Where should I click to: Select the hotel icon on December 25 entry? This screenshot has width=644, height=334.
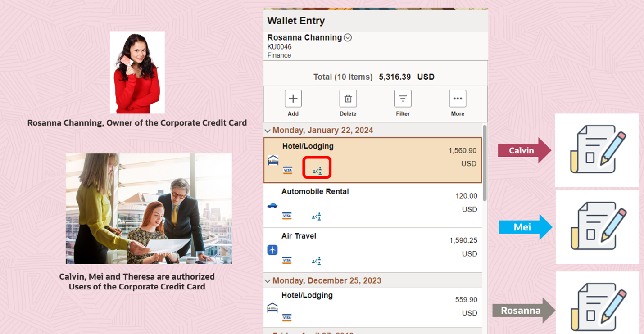point(272,308)
